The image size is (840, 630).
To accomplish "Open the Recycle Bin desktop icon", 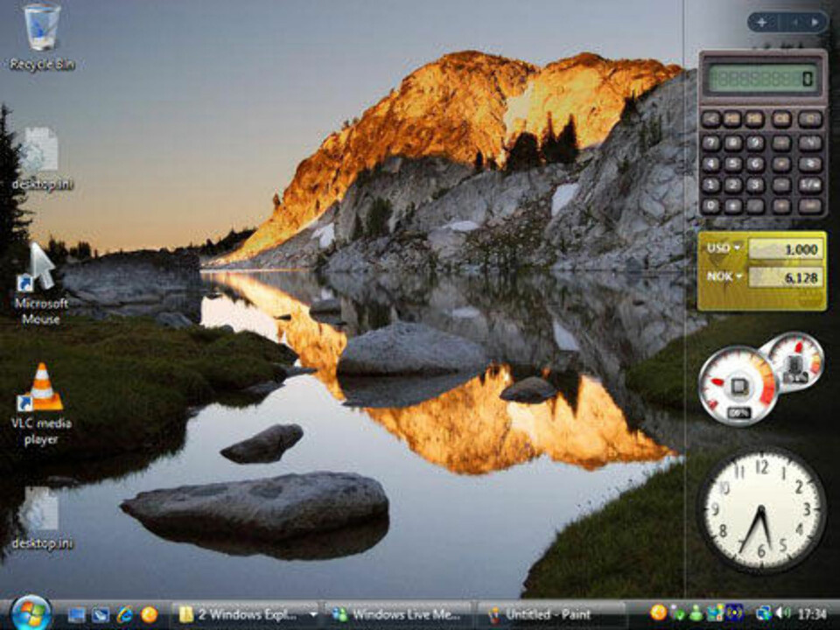I will coord(41,30).
